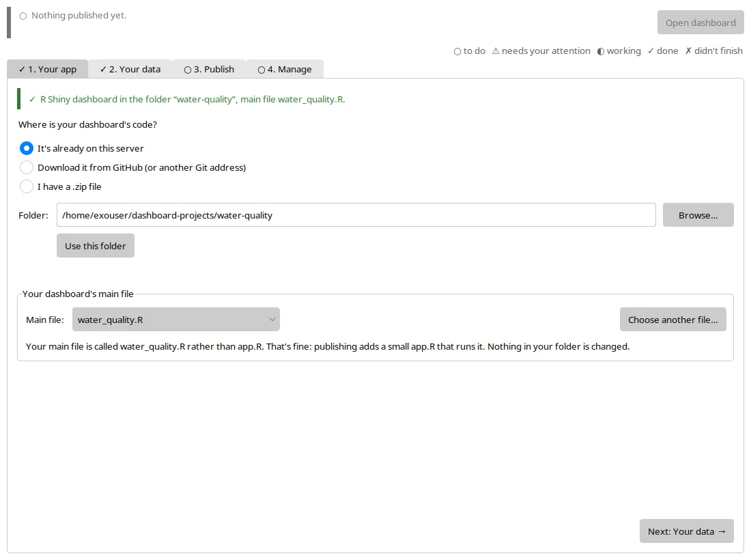This screenshot has width=751, height=560.
Task: Click the 'didn't finish' legend entry
Action: [x=713, y=51]
